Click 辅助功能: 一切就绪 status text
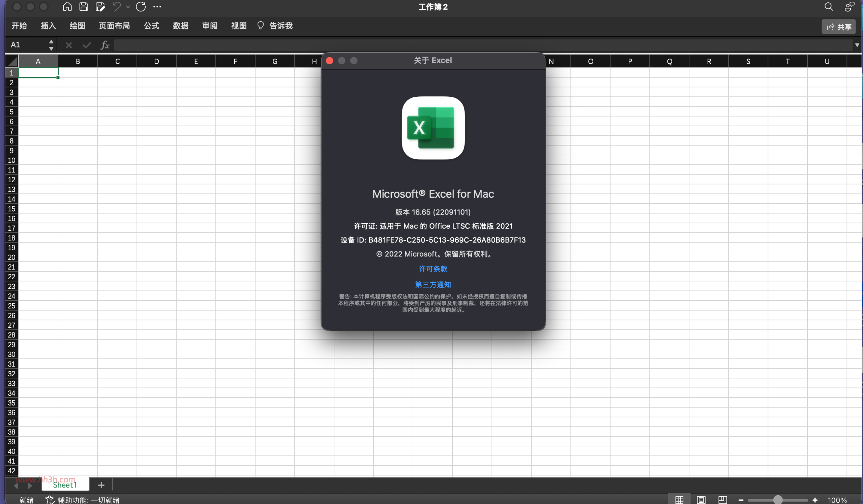863x504 pixels. tap(88, 500)
